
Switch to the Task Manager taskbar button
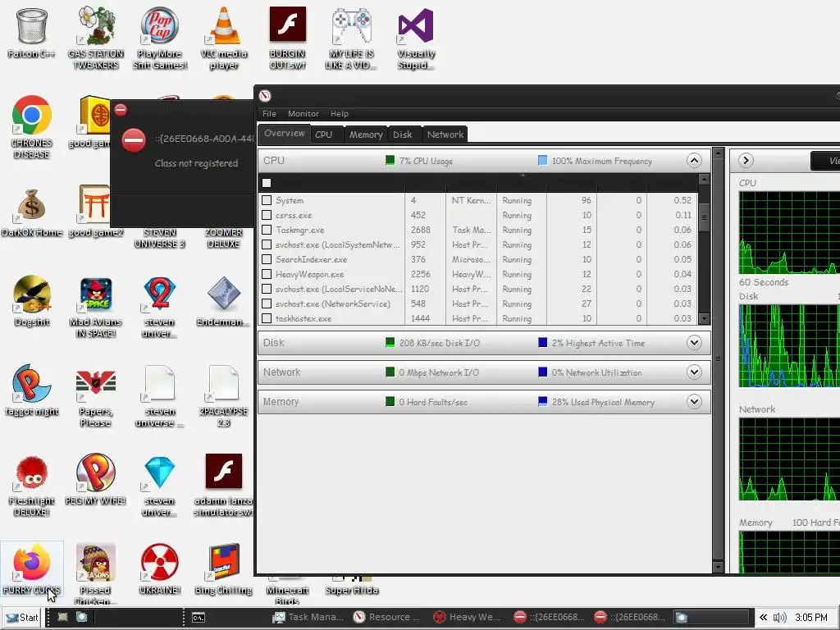pos(308,617)
